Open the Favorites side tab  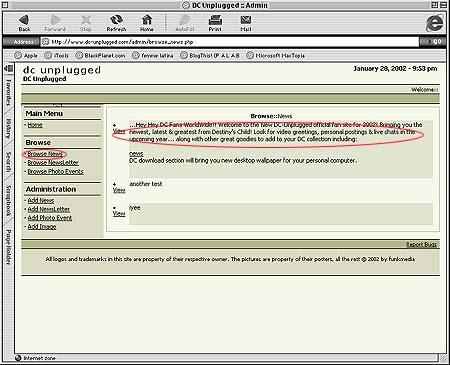8,92
